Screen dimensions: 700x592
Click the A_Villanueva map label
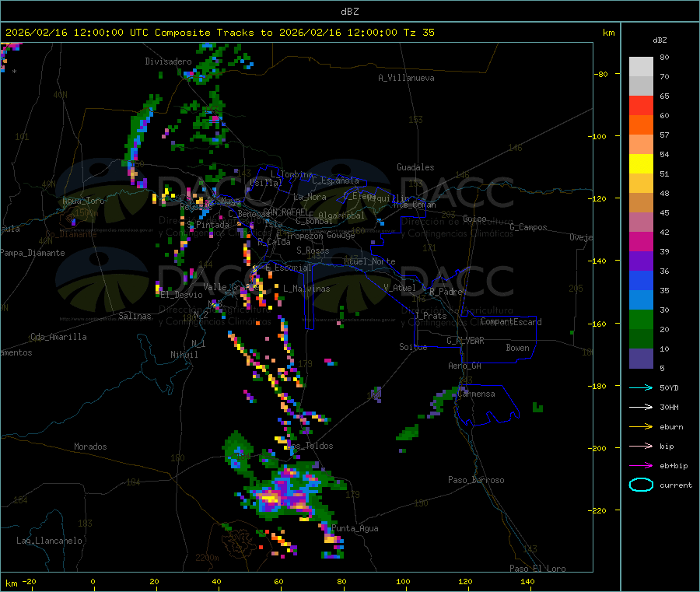(406, 78)
